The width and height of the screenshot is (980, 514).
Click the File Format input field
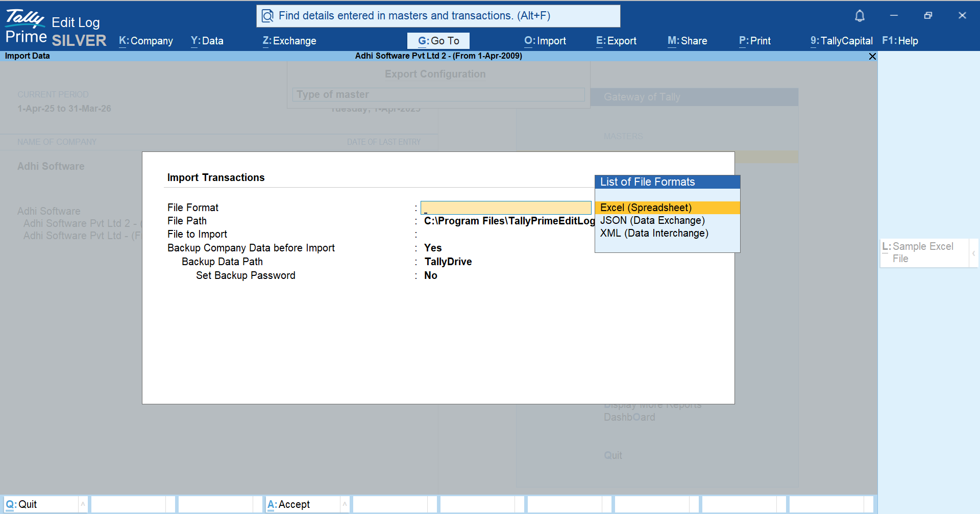[506, 208]
